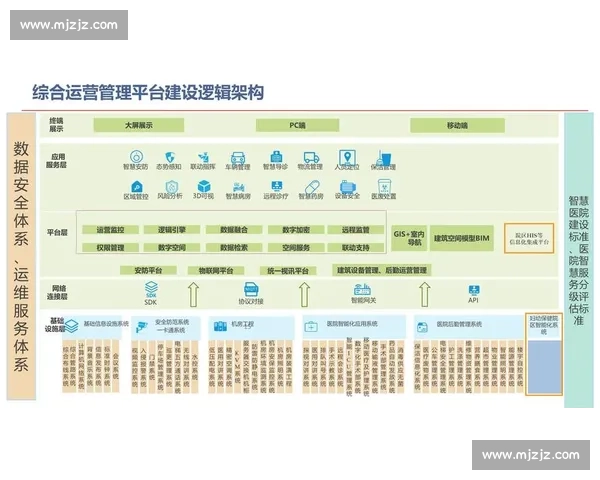Click the 基础信息设施系统 stacked layers icon
Screen dimensions: 600x480
[72, 326]
